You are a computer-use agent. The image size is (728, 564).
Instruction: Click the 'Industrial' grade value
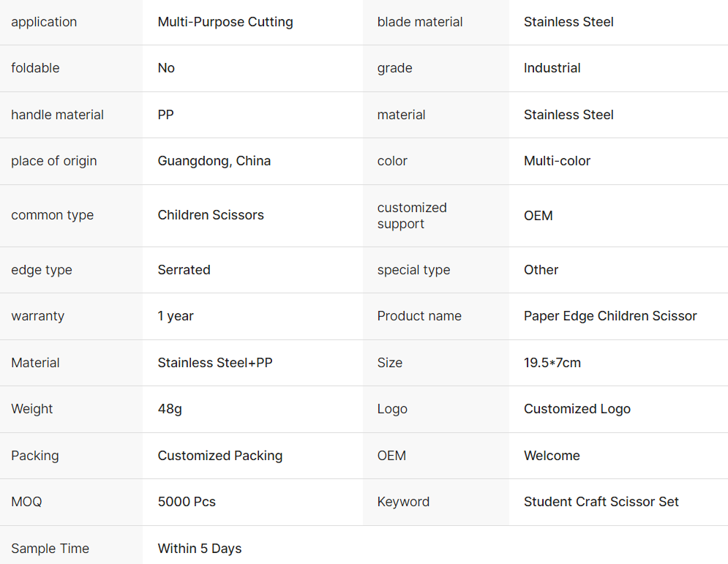click(x=552, y=68)
